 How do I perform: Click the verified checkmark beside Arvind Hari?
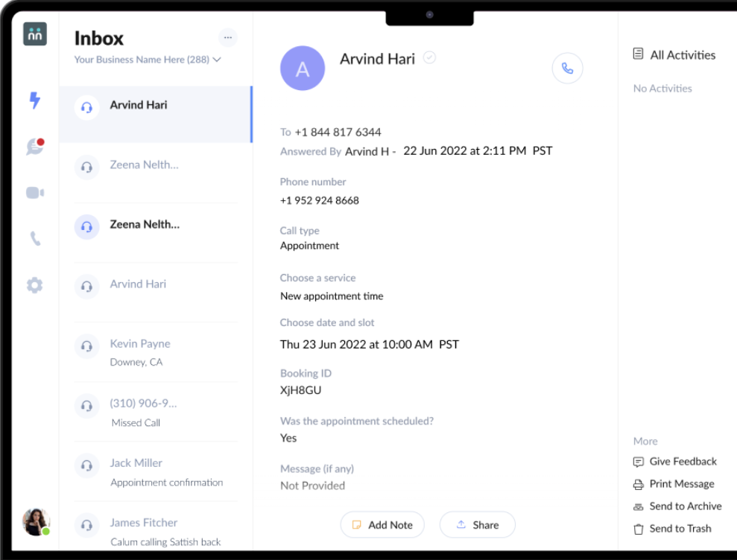(429, 57)
